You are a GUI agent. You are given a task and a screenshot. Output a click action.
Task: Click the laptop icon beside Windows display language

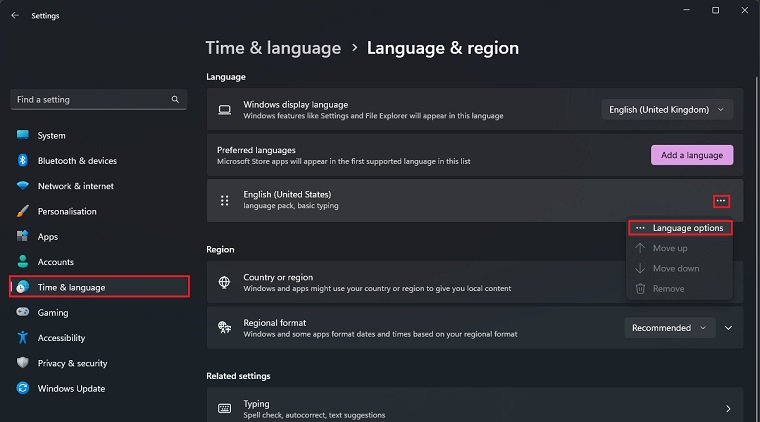click(224, 110)
